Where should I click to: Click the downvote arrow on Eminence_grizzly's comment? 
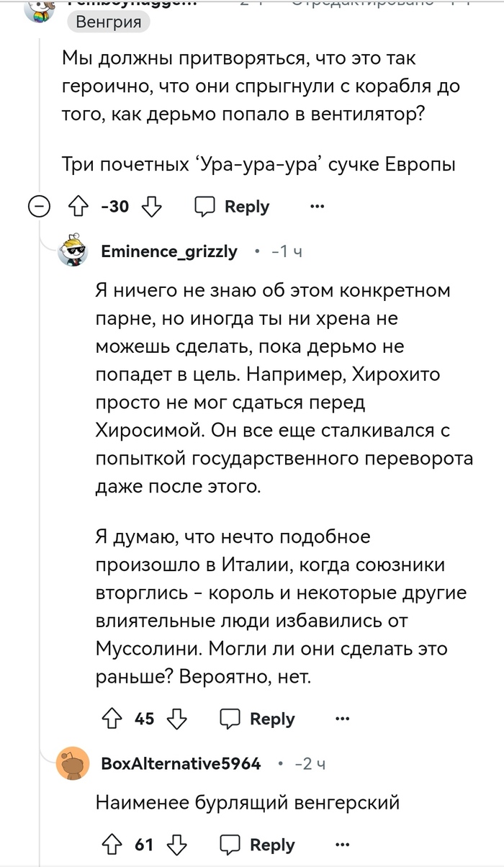(175, 718)
